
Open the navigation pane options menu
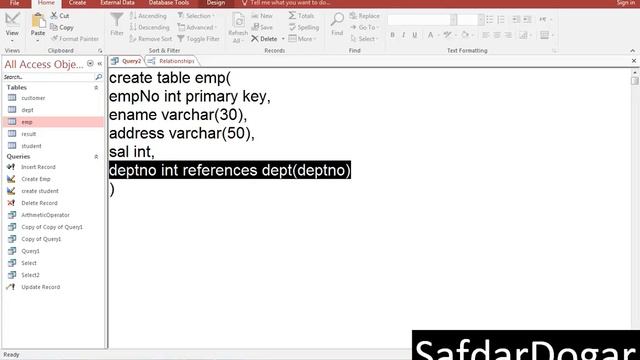90,64
